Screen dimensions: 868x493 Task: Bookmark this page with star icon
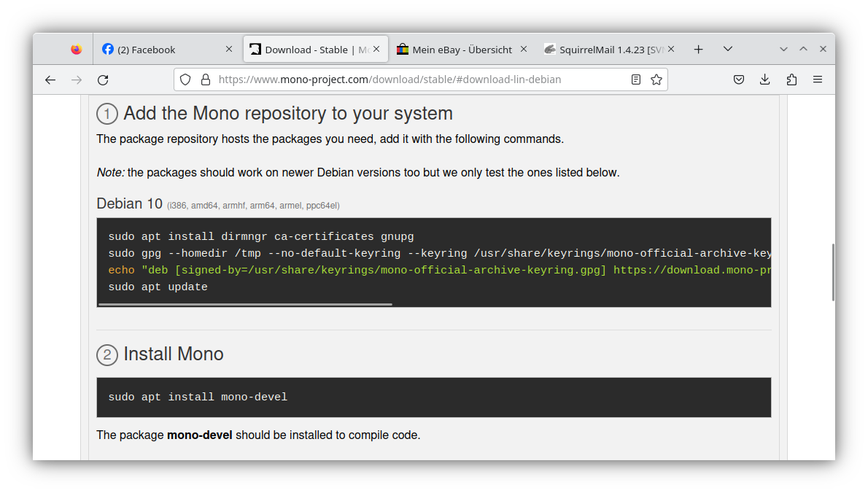point(656,79)
